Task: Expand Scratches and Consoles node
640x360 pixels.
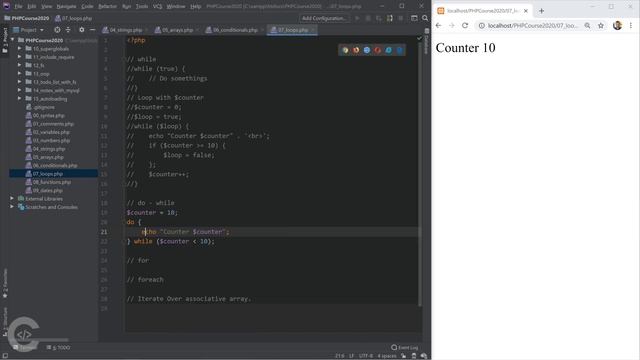Action: pyautogui.click(x=12, y=207)
